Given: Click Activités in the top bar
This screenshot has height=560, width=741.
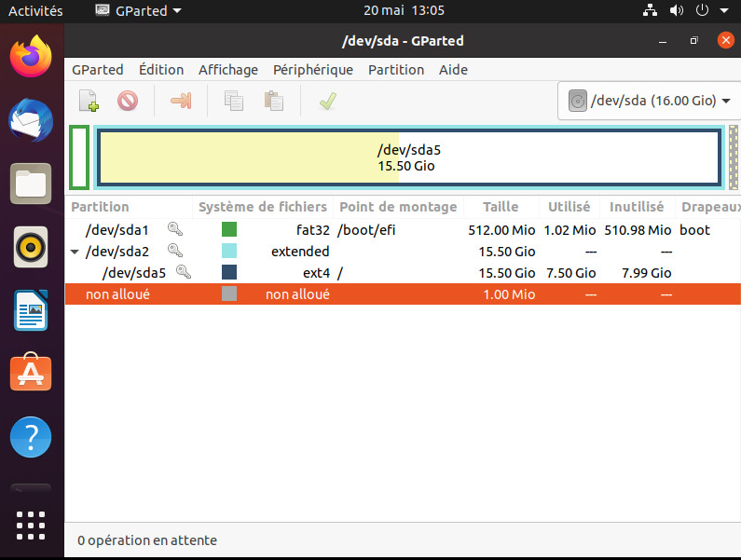Looking at the screenshot, I should click(x=35, y=10).
